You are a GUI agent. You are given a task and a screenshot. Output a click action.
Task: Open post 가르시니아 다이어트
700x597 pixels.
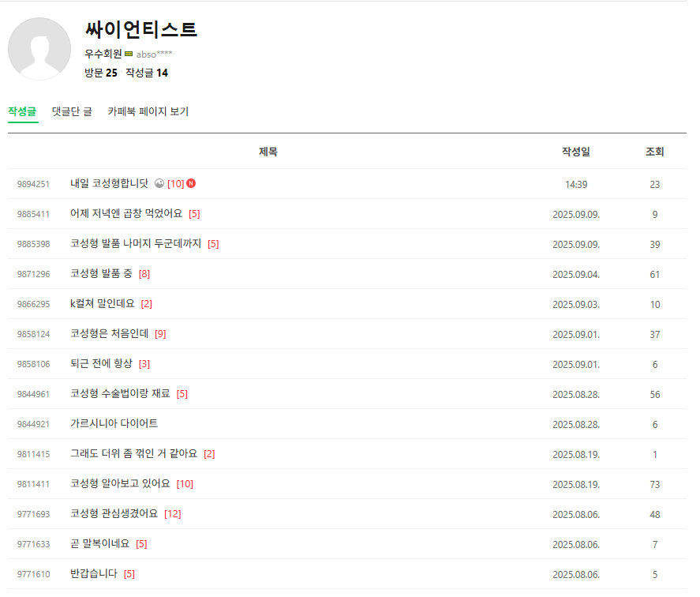114,423
